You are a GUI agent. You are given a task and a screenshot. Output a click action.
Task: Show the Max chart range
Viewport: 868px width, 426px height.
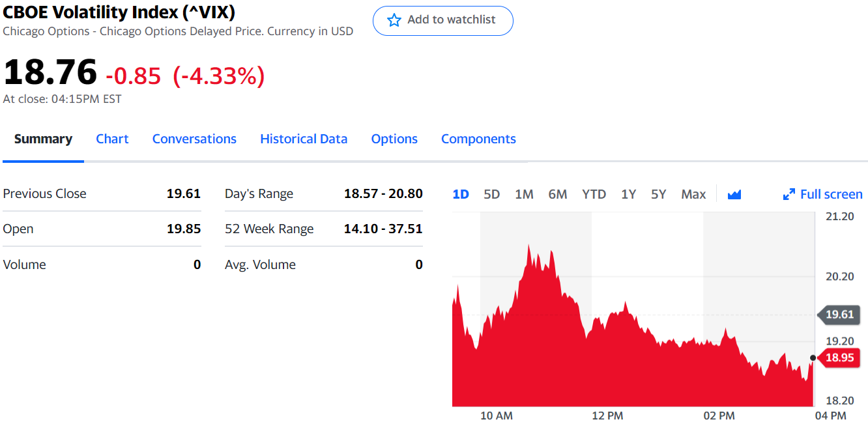point(693,194)
